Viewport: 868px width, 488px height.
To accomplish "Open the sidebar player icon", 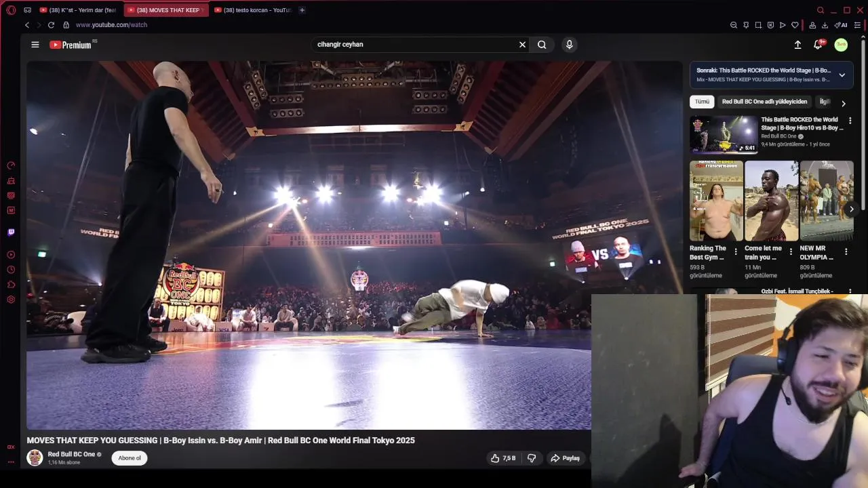I will (x=11, y=255).
